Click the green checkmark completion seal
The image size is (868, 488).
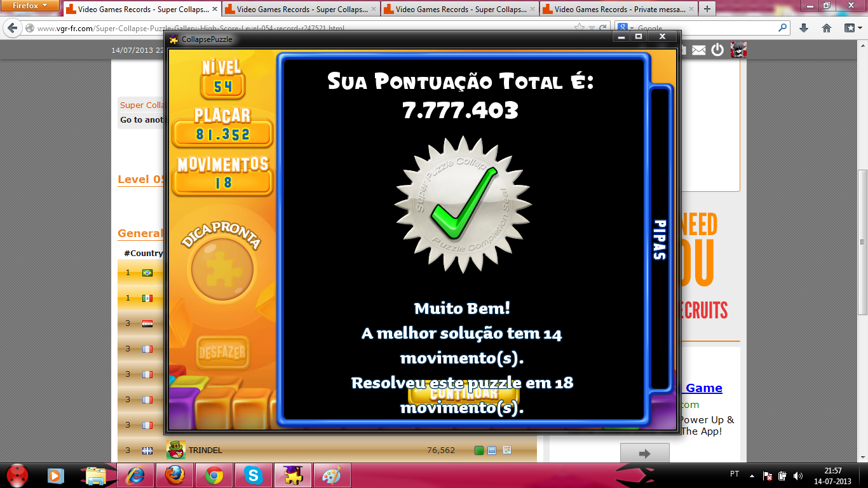point(463,205)
